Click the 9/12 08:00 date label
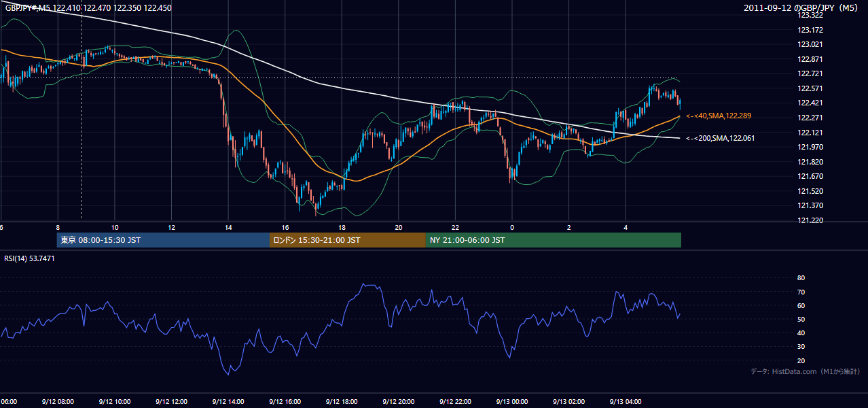This screenshot has height=408, width=868. tap(58, 402)
